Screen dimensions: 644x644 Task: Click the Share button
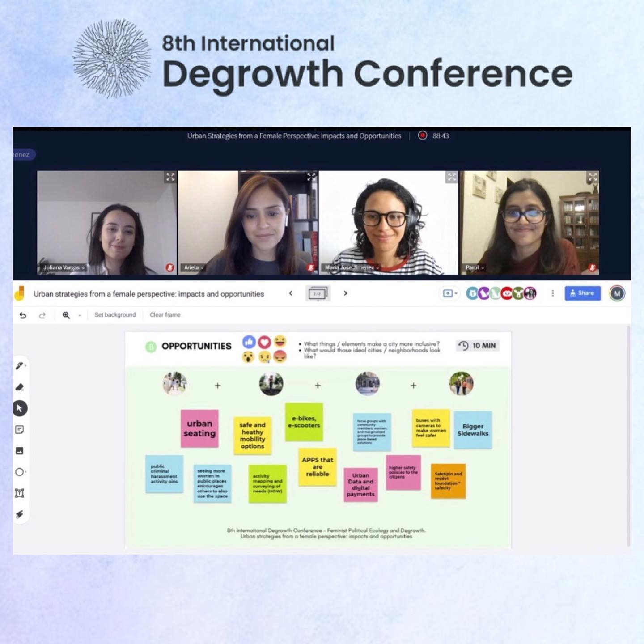point(582,293)
